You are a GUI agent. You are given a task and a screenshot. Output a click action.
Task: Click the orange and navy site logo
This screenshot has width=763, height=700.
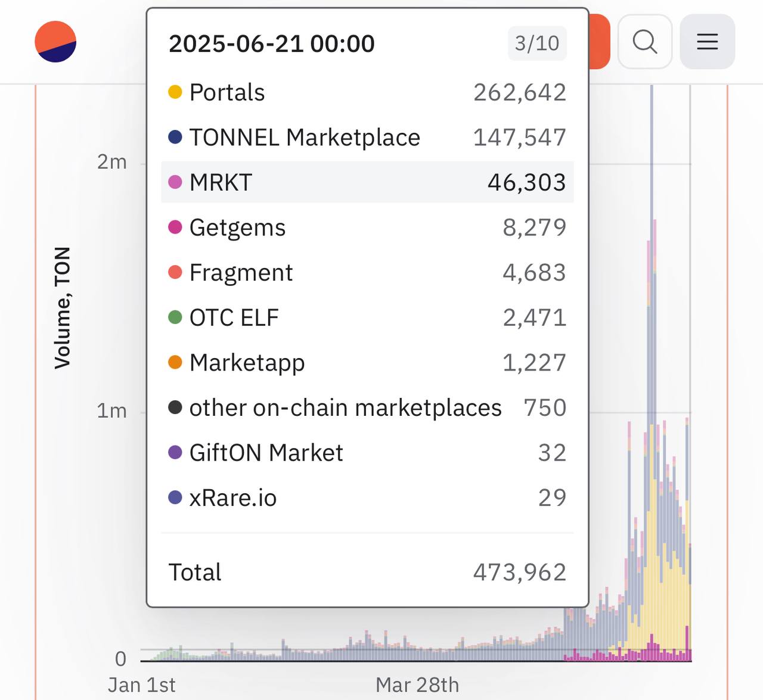point(55,42)
